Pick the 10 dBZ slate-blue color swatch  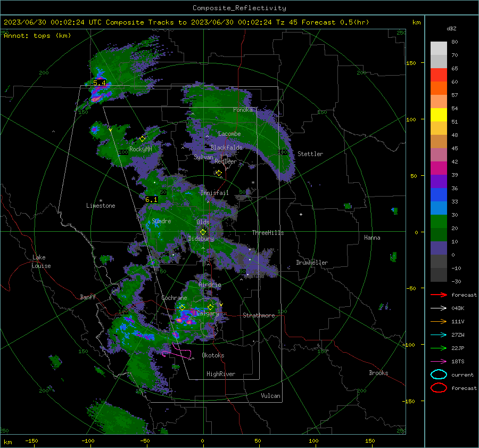point(439,248)
